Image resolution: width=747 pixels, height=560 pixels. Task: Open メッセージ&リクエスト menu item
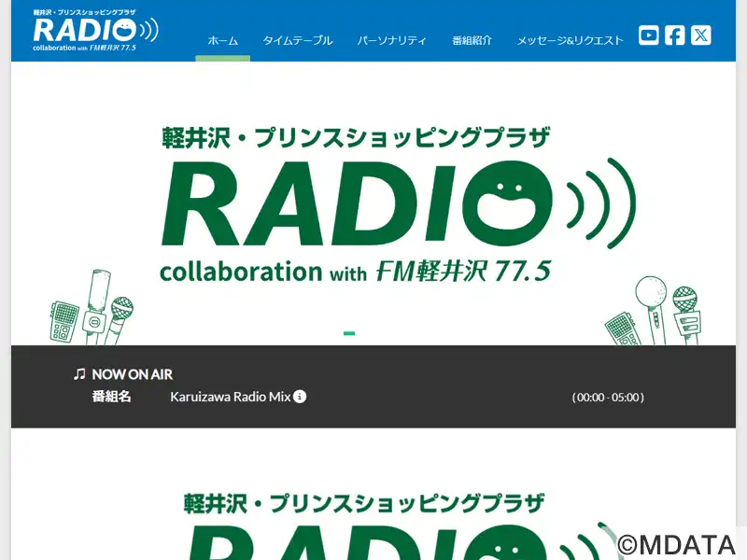tap(571, 40)
